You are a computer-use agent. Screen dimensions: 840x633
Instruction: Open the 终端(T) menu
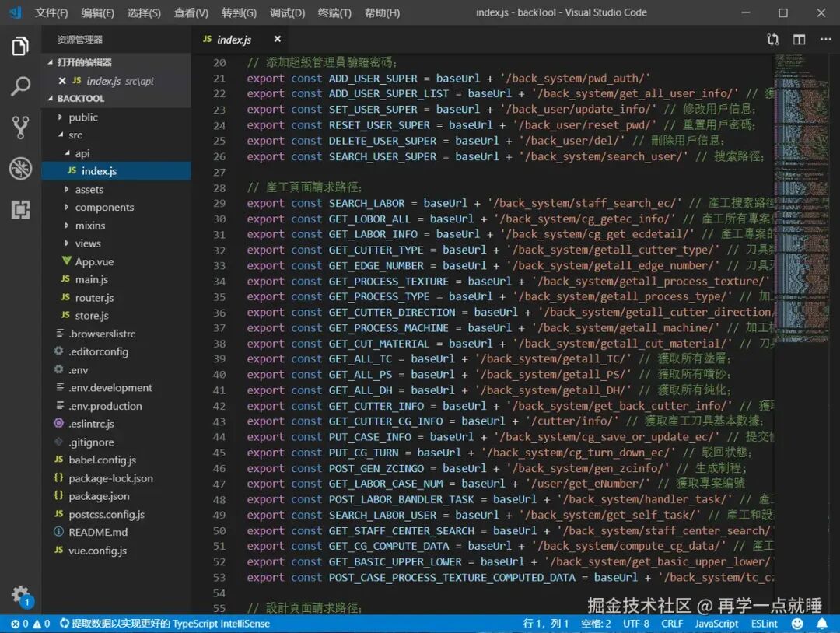pos(334,13)
